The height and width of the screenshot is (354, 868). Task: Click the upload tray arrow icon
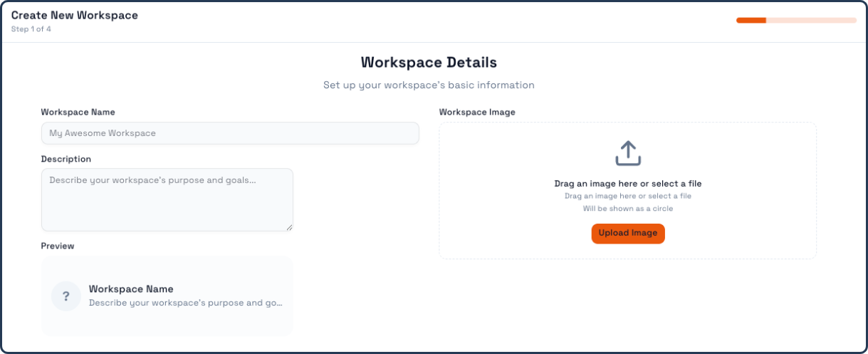pos(628,153)
